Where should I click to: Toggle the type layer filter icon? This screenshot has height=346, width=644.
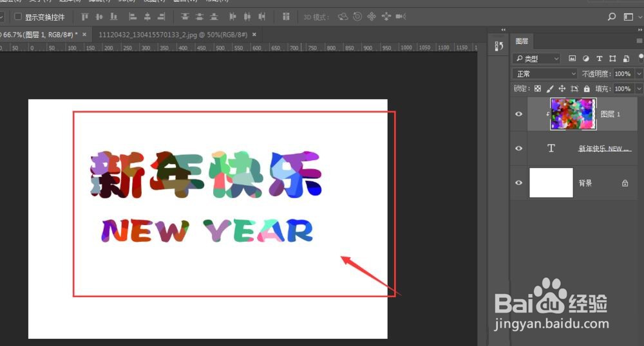[x=599, y=59]
